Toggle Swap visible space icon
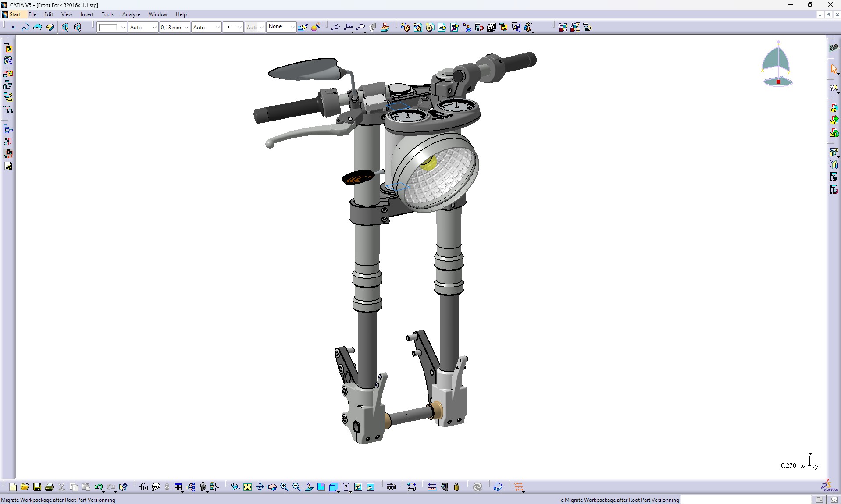This screenshot has width=841, height=504. pos(371,487)
